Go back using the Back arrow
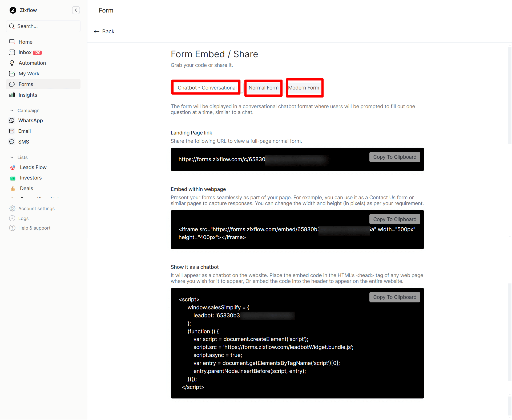This screenshot has height=420, width=512. coord(104,31)
